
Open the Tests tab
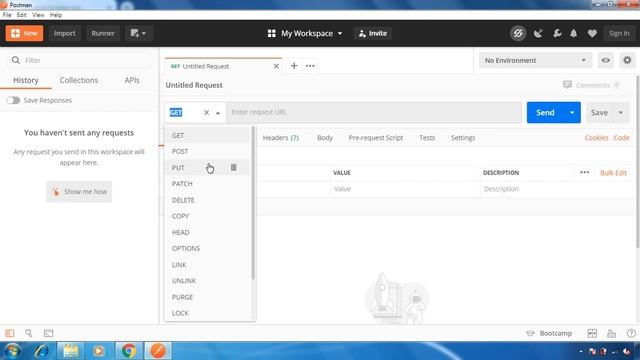coord(427,138)
